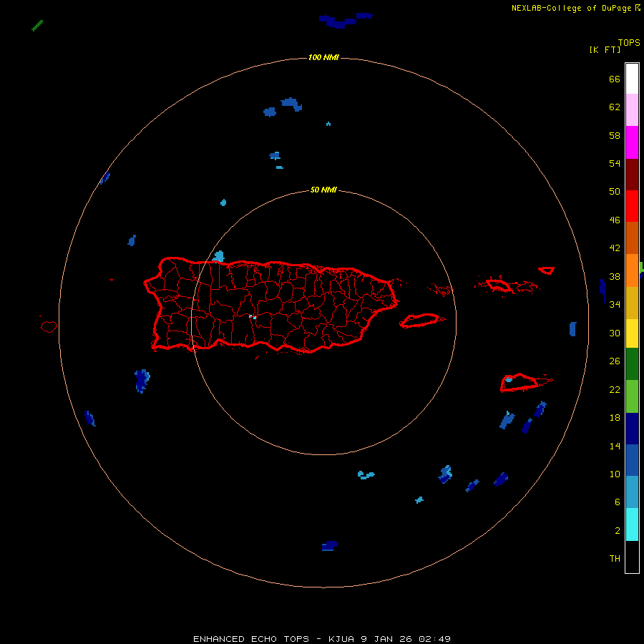Select the yellow 30 legend swatch

[x=632, y=333]
